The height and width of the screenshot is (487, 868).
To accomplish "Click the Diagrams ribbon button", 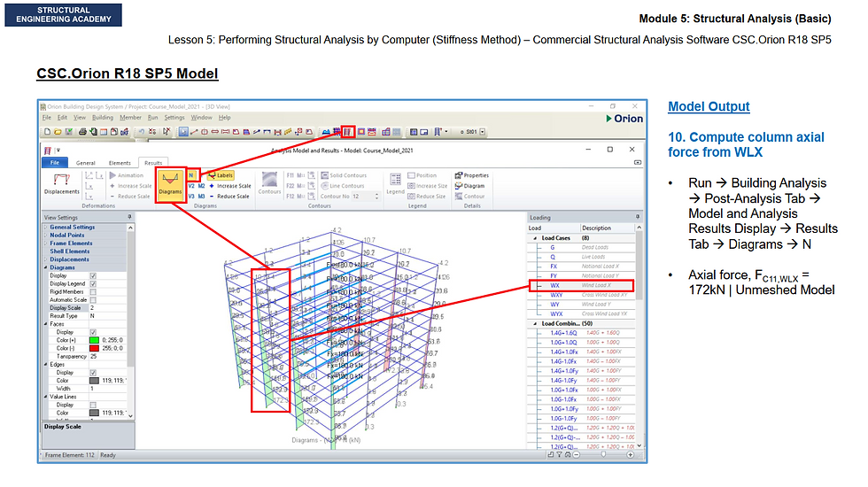I will point(170,184).
